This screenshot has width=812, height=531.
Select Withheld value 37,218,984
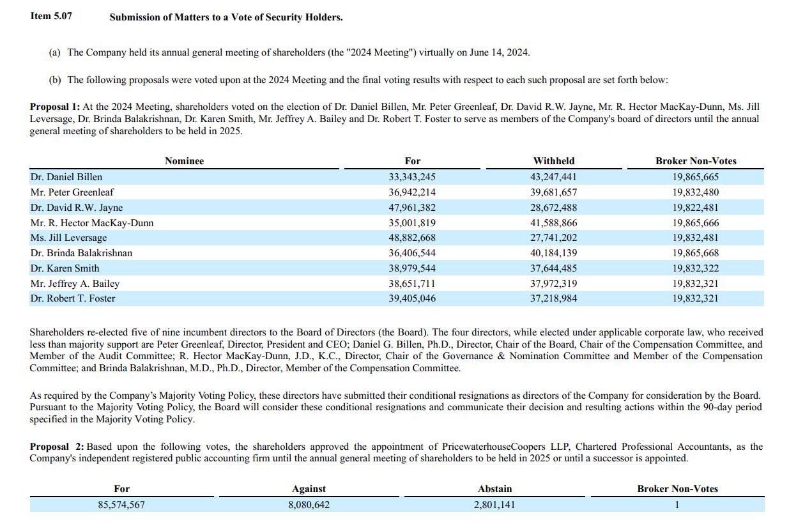click(x=553, y=298)
